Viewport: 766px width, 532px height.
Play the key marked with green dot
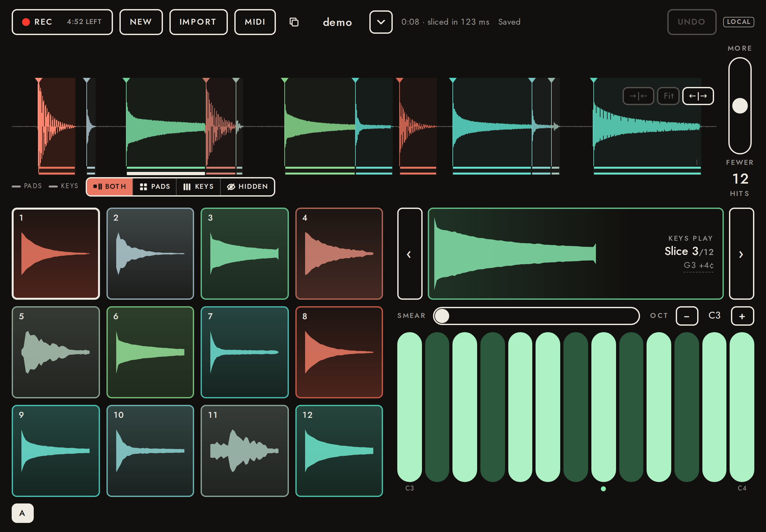[x=603, y=407]
